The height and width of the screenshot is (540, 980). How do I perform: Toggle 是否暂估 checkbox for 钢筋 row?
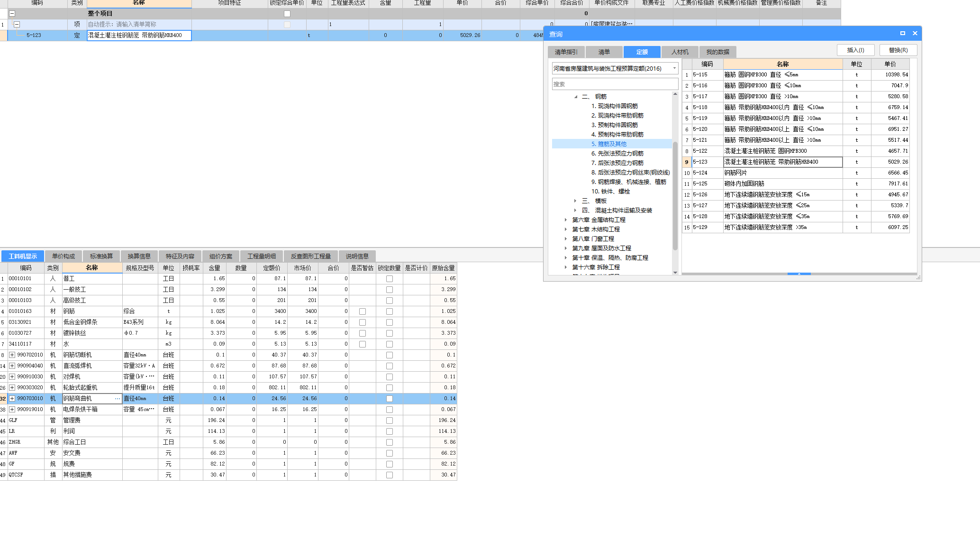(x=363, y=311)
